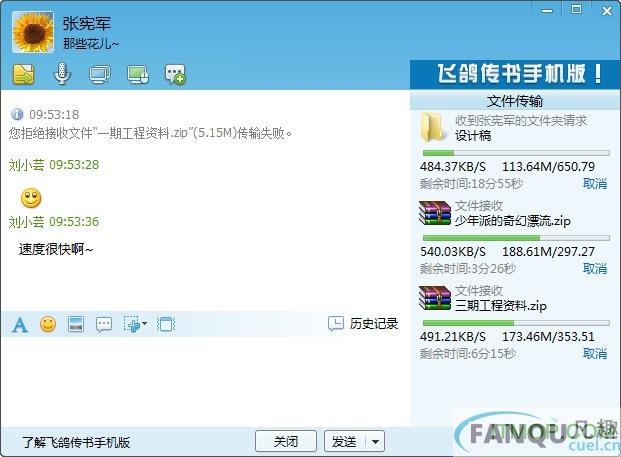Screen dimensions: 621x457
Task: Insert a picture via image icon
Action: click(x=76, y=324)
